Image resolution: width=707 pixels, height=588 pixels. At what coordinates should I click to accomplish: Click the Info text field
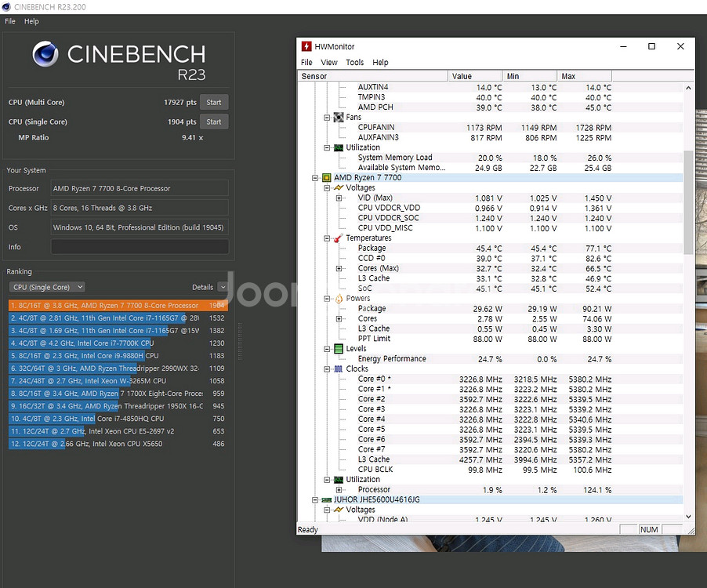(x=140, y=247)
